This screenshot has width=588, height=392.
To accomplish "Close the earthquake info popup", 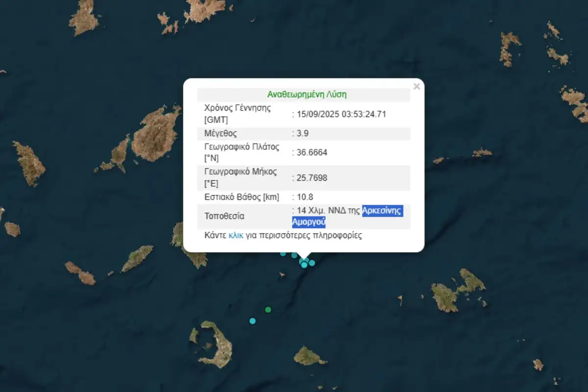I will (x=416, y=87).
